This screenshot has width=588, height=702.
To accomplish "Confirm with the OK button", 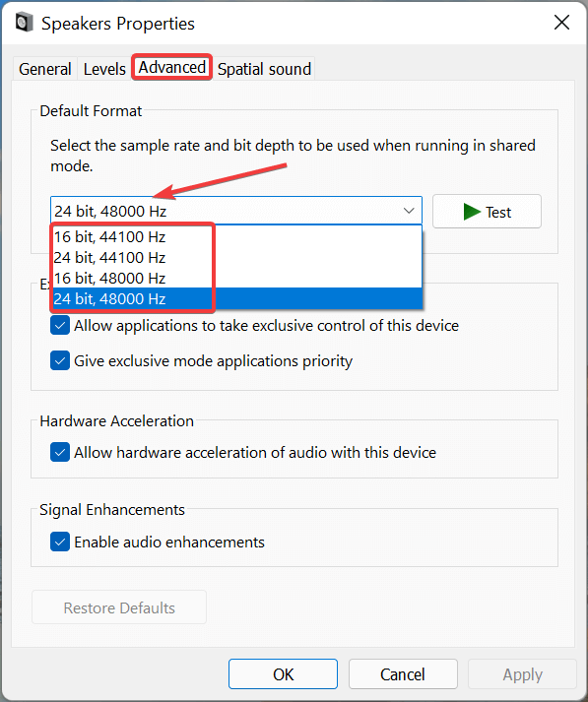I will point(283,674).
